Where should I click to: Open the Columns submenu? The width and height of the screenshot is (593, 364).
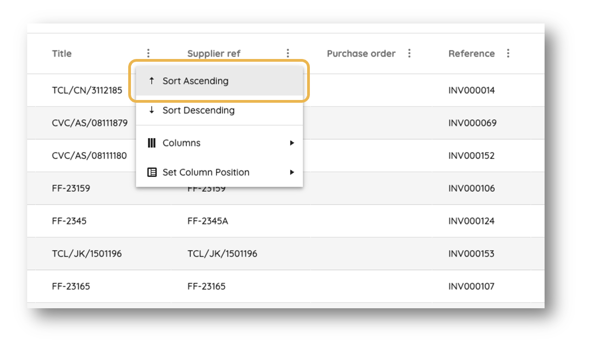pos(219,143)
